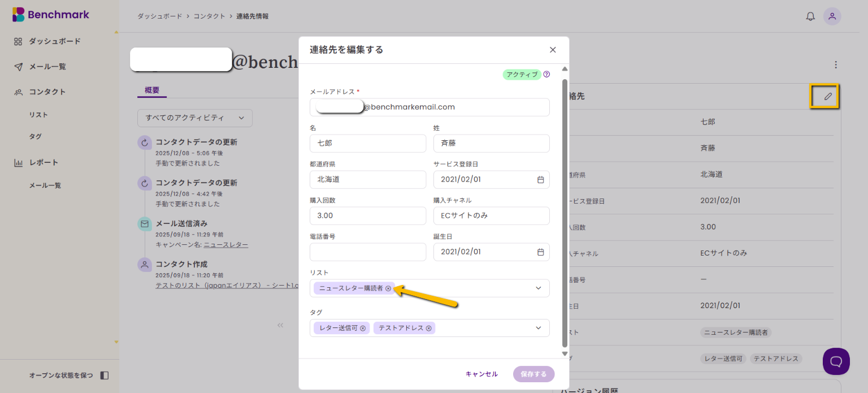The height and width of the screenshot is (393, 868).
Task: Click the 保存する button
Action: (534, 374)
